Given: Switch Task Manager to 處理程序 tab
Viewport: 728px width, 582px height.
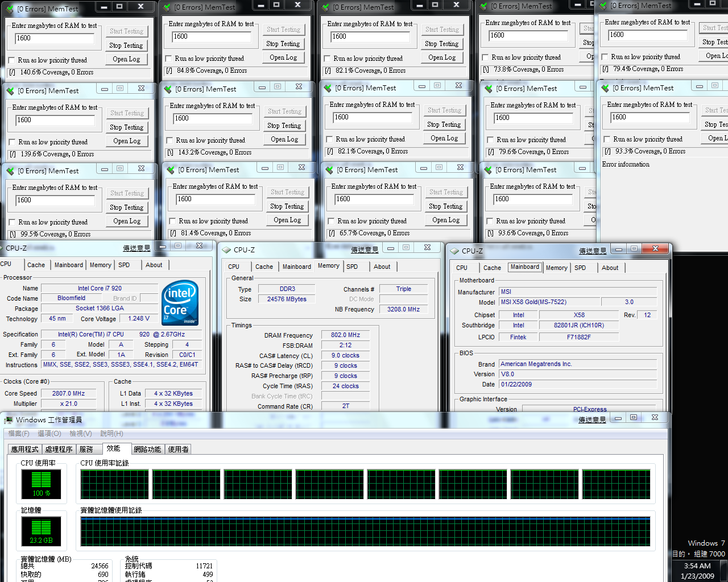Looking at the screenshot, I should click(x=59, y=449).
